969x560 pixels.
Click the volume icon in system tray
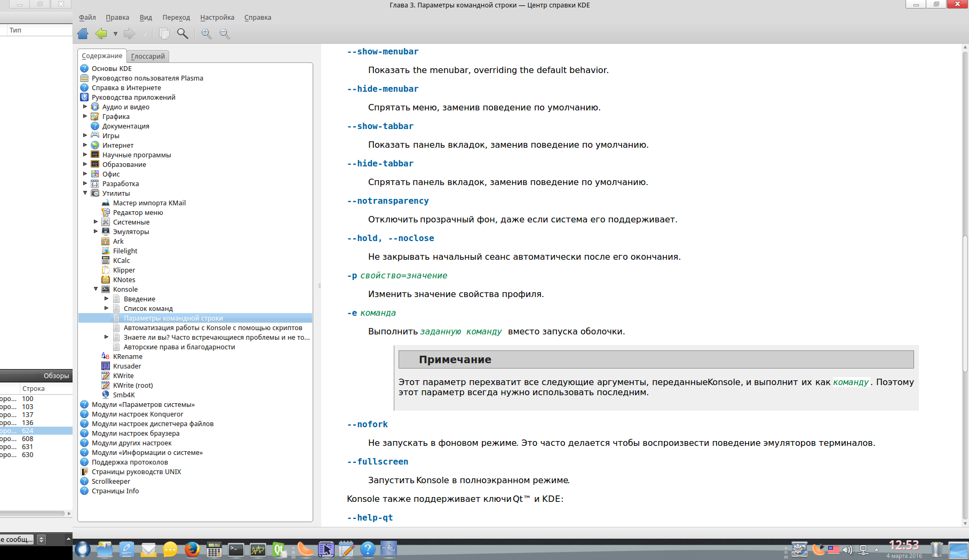[847, 550]
